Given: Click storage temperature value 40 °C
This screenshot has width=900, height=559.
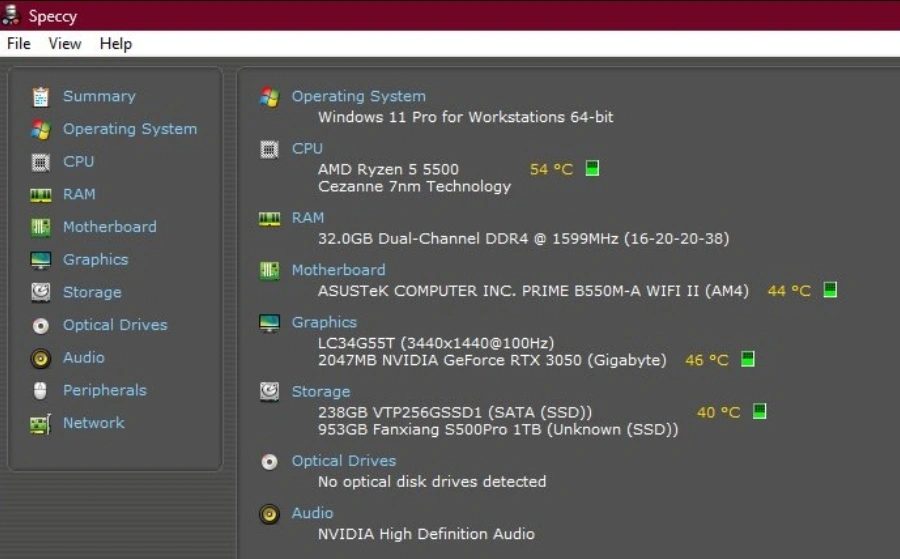Looking at the screenshot, I should pos(719,412).
